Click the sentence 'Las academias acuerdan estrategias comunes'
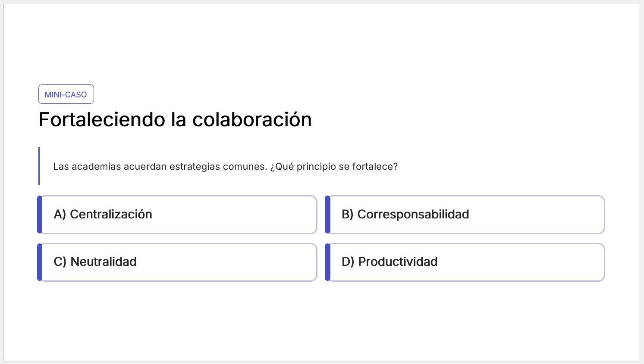This screenshot has height=364, width=644. tap(160, 167)
